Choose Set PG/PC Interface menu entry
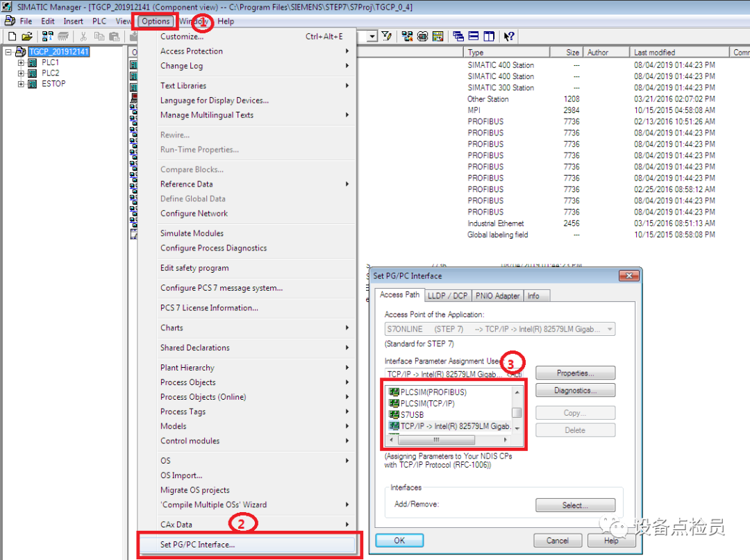 pos(247,544)
